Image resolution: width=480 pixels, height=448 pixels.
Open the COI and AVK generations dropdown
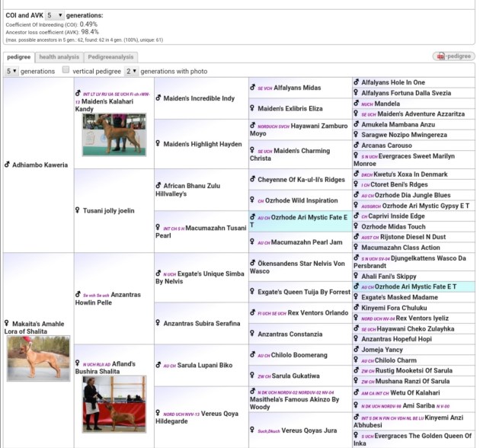pyautogui.click(x=53, y=15)
